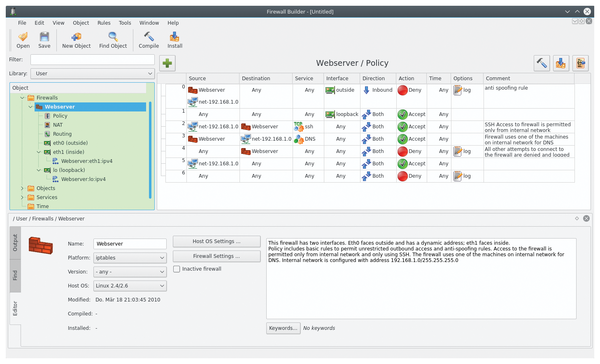Undock the editor panel with diamond icon

pos(577,218)
